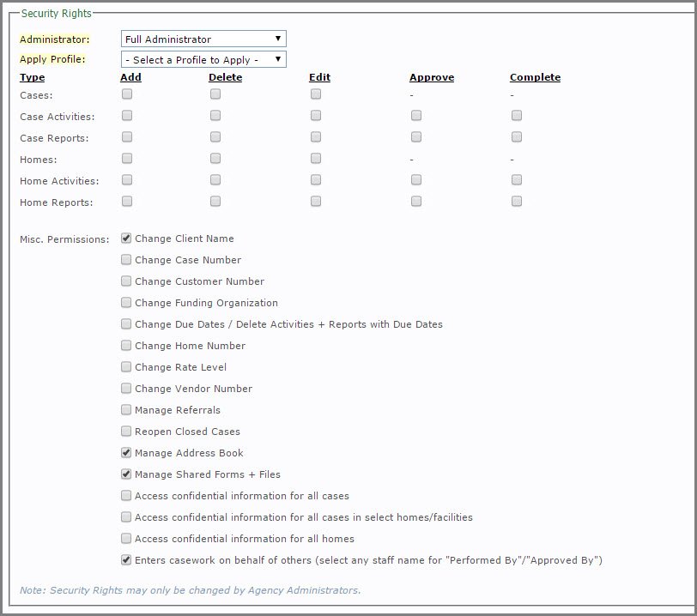Enable Access confidential information for all cases
The image size is (697, 616).
click(x=126, y=495)
